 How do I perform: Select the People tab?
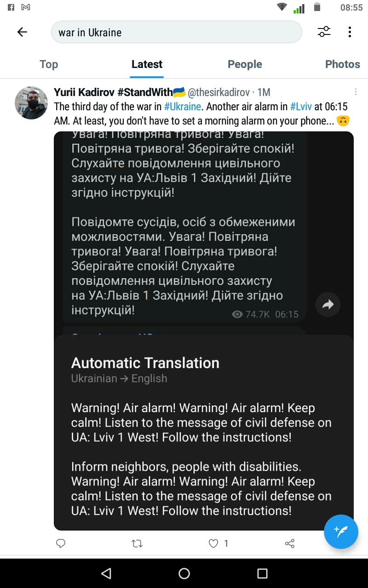(245, 64)
